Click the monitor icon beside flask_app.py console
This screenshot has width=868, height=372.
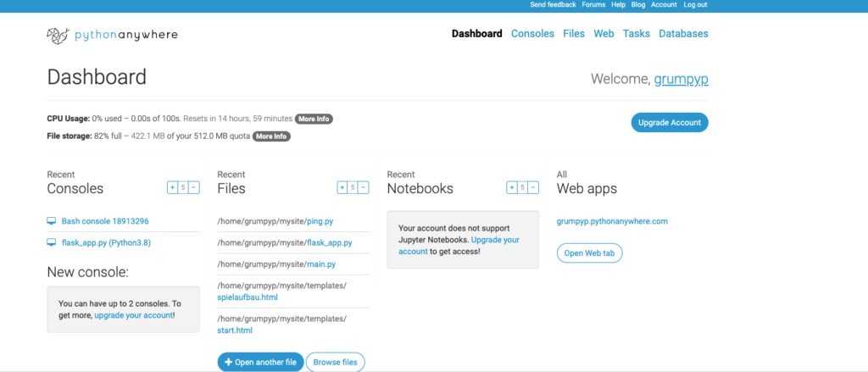point(52,242)
